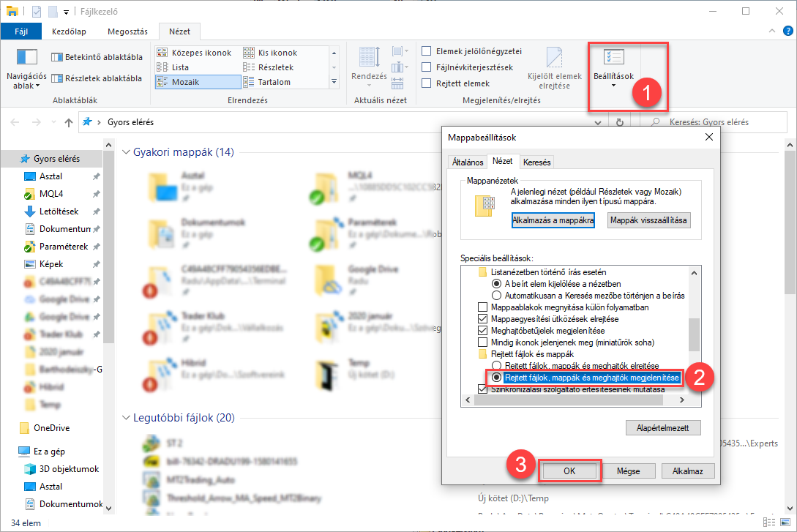Confirm the dialog with OK
The image size is (797, 532).
click(x=569, y=471)
